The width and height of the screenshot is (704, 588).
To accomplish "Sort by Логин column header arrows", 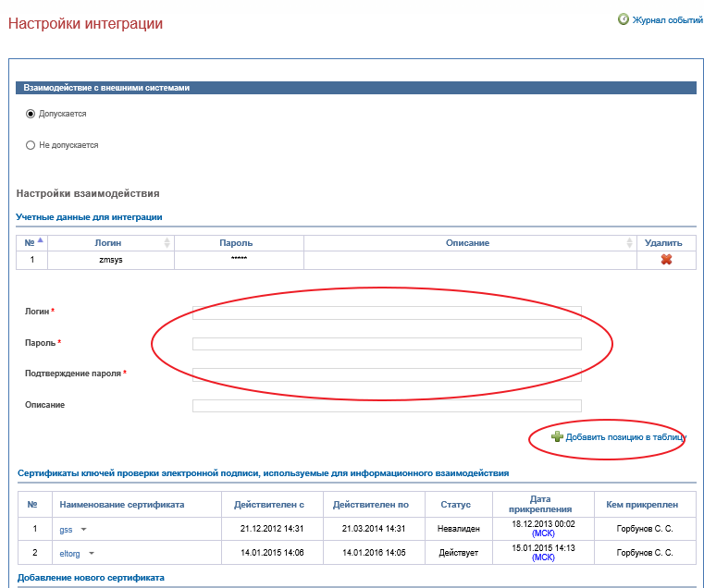I will point(167,242).
